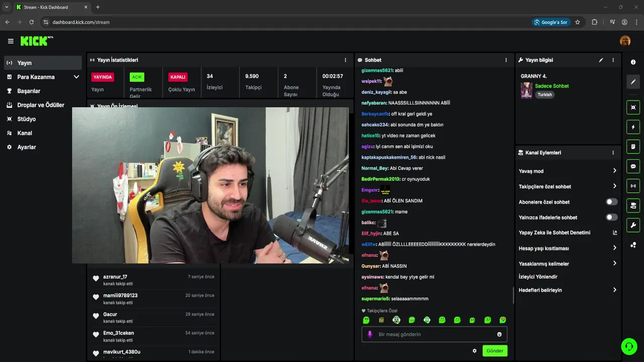The image size is (644, 362).
Task: Reload the page in Chrome
Action: tap(31, 22)
